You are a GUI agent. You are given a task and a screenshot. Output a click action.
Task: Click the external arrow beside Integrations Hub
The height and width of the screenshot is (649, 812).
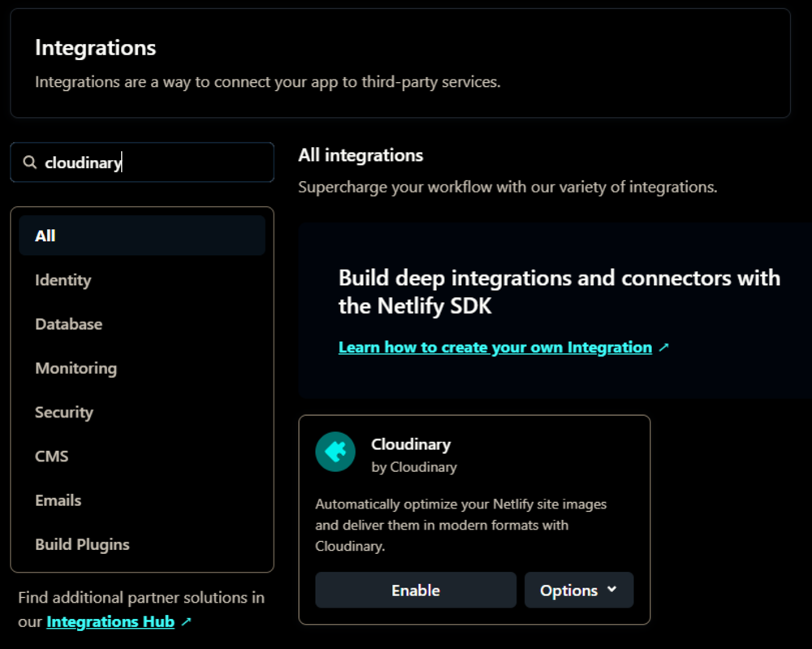pos(186,622)
